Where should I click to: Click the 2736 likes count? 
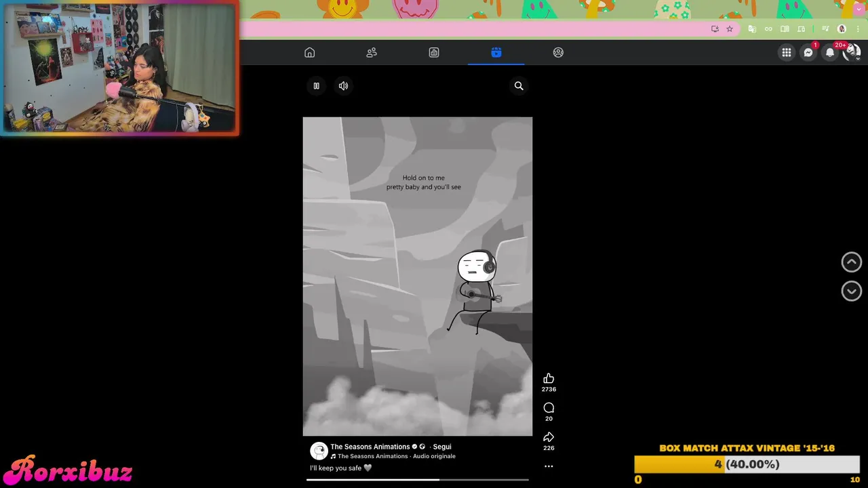(x=549, y=390)
